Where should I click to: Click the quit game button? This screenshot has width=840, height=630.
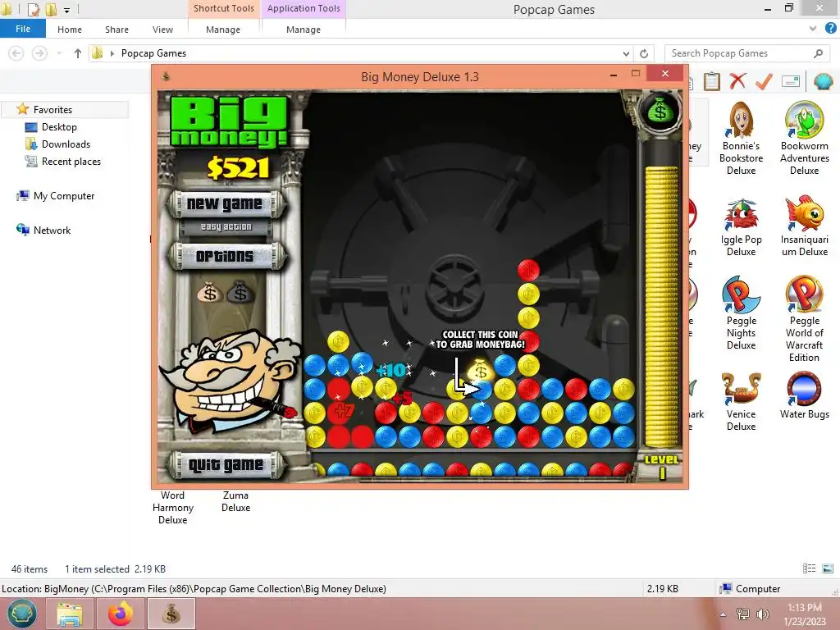coord(225,464)
